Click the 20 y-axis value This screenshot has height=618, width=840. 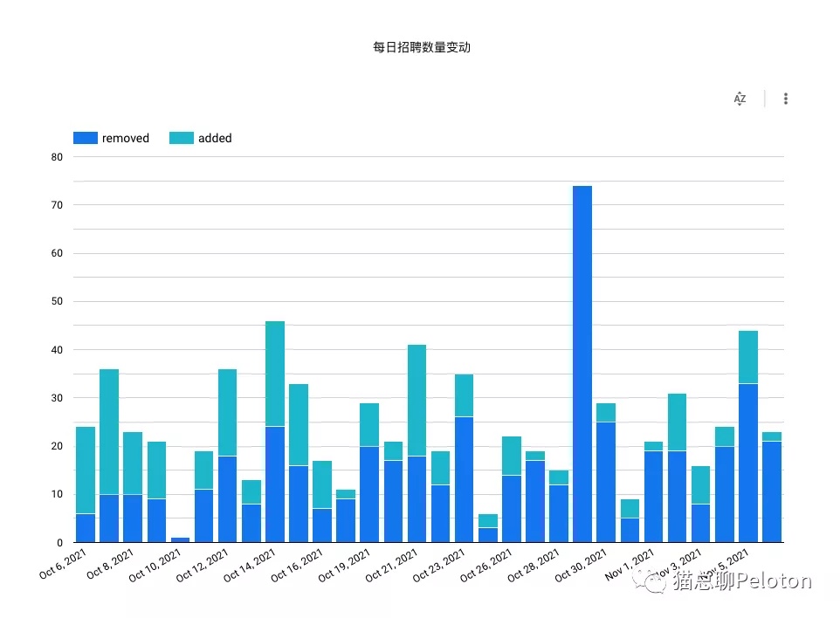[57, 446]
